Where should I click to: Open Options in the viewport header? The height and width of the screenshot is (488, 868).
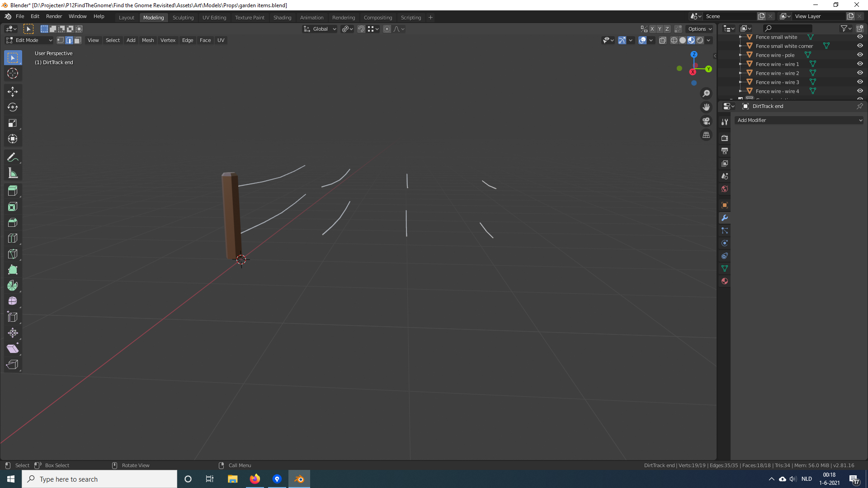699,28
